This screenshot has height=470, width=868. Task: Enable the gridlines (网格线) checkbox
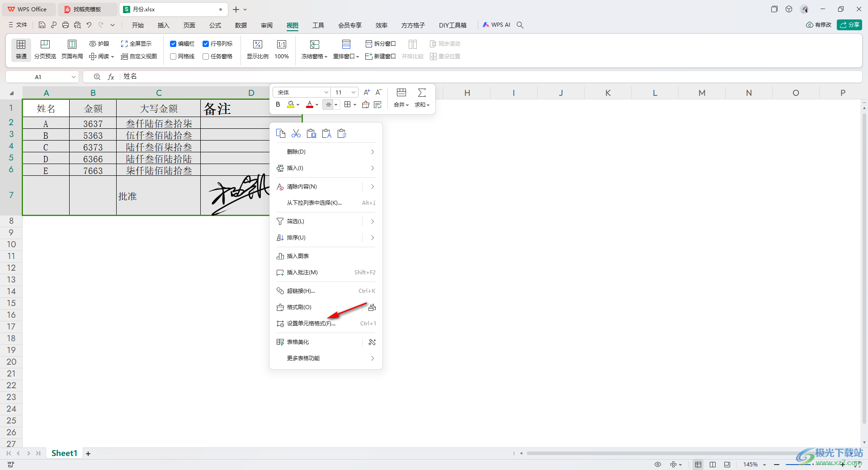coord(173,56)
